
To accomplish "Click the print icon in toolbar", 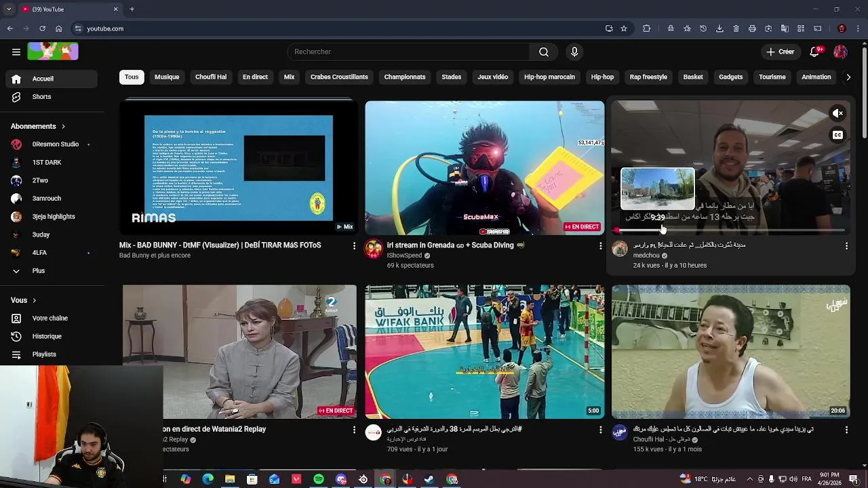I will pos(752,28).
